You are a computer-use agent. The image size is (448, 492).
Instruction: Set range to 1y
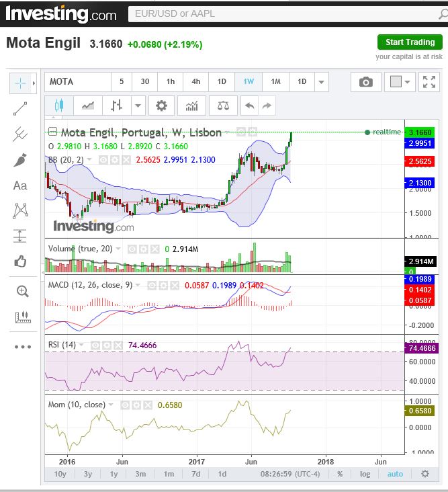point(114,474)
